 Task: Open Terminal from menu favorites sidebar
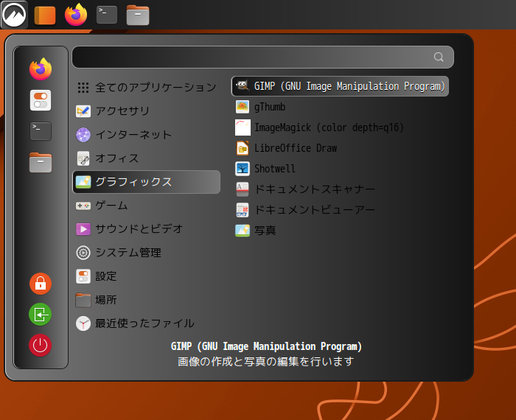41,131
